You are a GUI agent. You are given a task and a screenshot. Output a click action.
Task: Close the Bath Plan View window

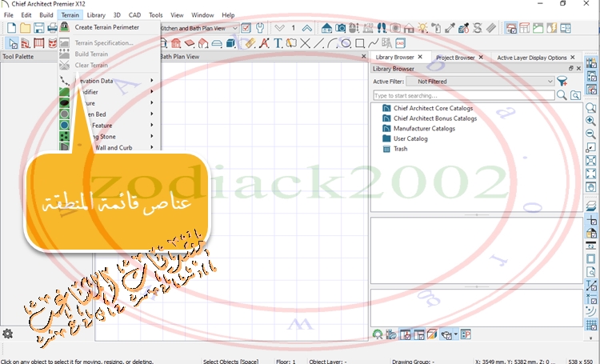pyautogui.click(x=363, y=56)
